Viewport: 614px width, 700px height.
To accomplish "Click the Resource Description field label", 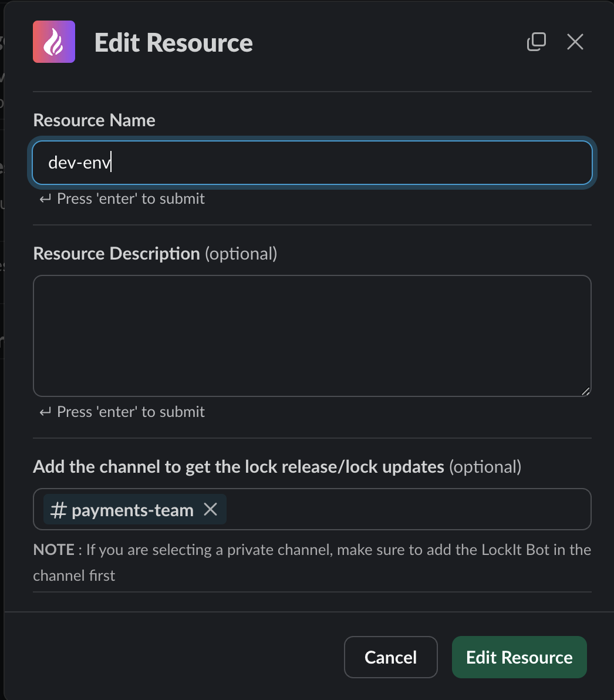I will coord(117,254).
